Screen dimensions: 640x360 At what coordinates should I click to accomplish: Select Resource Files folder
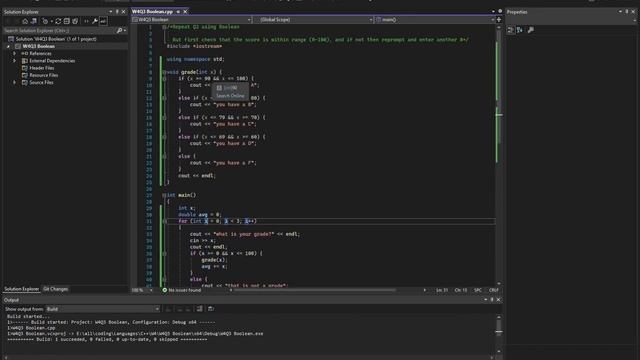43,75
